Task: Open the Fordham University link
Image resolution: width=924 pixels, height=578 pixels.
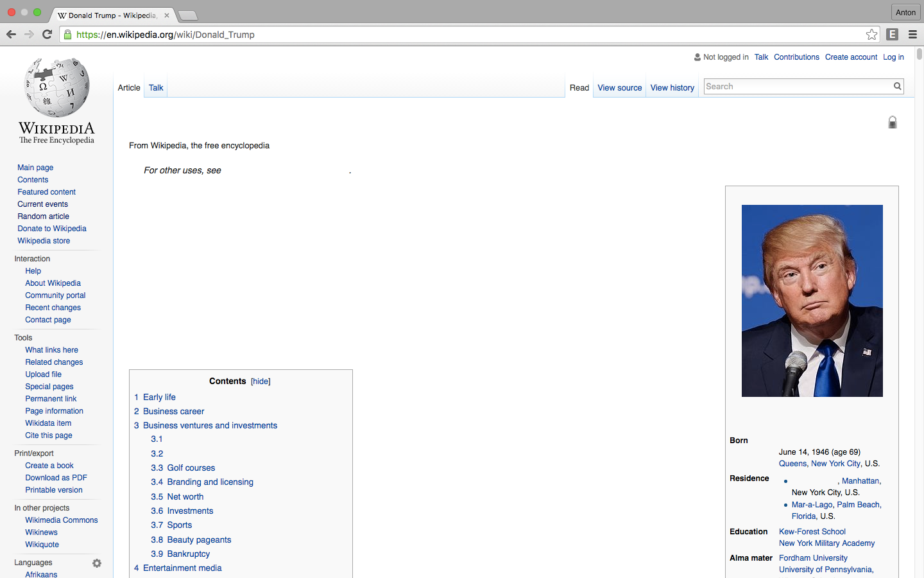Action: click(x=813, y=558)
